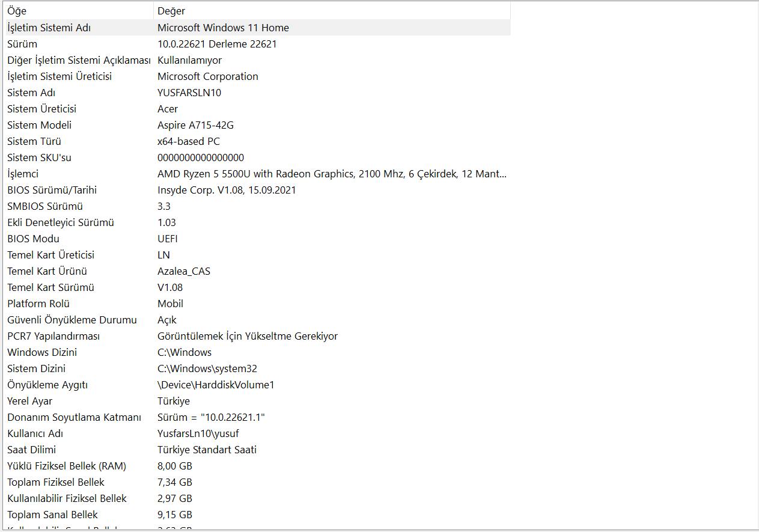The height and width of the screenshot is (532, 759).
Task: Click the Türkiye locale value
Action: pyautogui.click(x=174, y=401)
